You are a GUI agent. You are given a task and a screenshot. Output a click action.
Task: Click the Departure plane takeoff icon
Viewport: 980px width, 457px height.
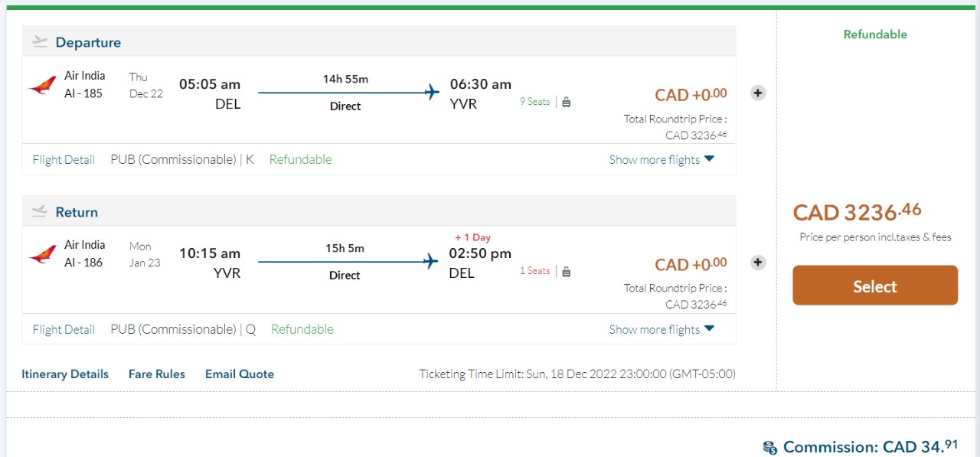tap(41, 42)
